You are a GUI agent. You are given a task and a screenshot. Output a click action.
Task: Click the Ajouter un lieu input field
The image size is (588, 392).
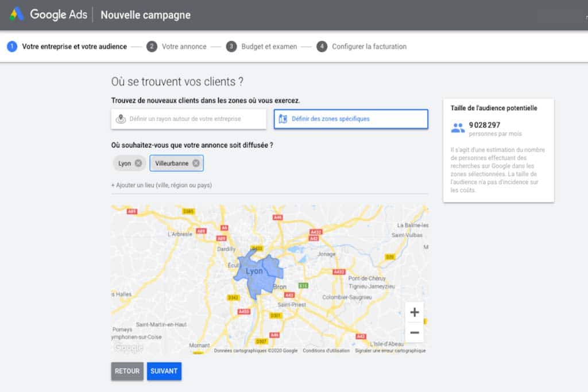[x=269, y=185]
